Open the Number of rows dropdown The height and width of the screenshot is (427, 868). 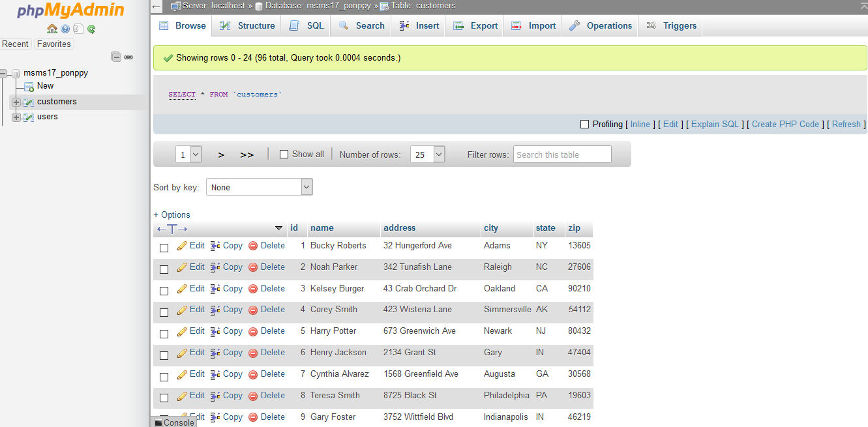(x=428, y=155)
